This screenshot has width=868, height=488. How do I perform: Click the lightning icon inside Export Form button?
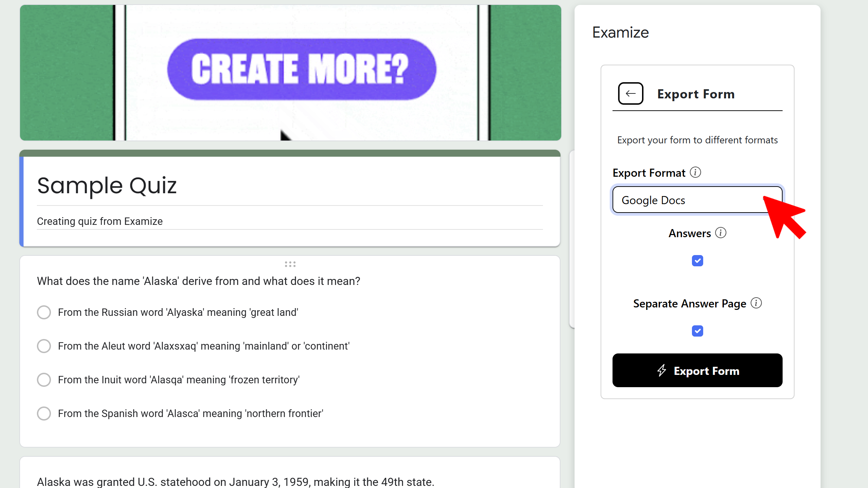(662, 370)
